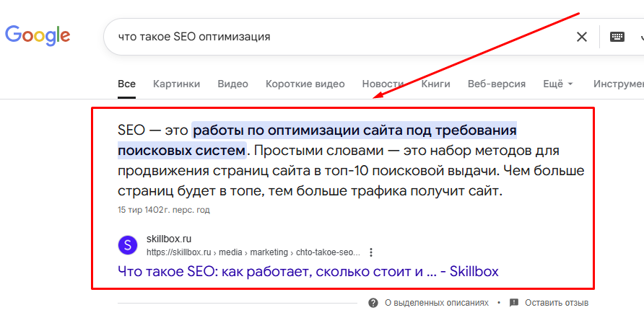Click the snippet date '15 тир 1402г. перс. год'

[163, 210]
